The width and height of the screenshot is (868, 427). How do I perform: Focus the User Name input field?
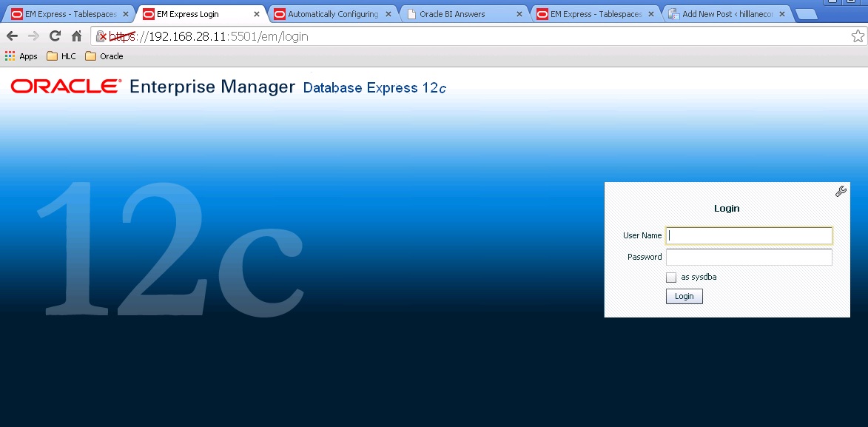click(749, 235)
